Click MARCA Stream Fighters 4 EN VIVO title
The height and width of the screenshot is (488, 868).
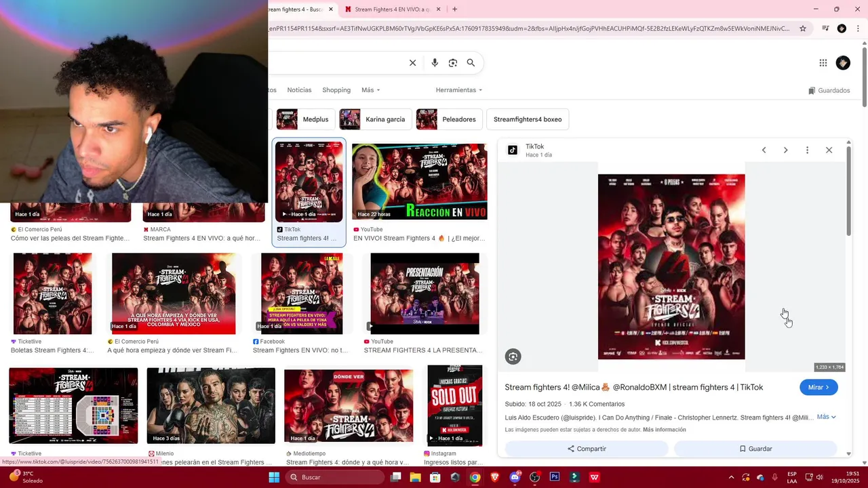201,239
